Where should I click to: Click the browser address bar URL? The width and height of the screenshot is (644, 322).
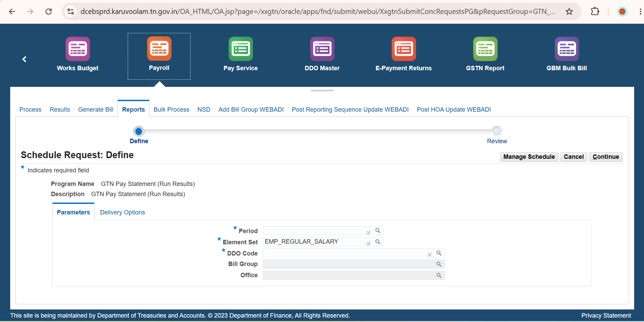point(318,12)
